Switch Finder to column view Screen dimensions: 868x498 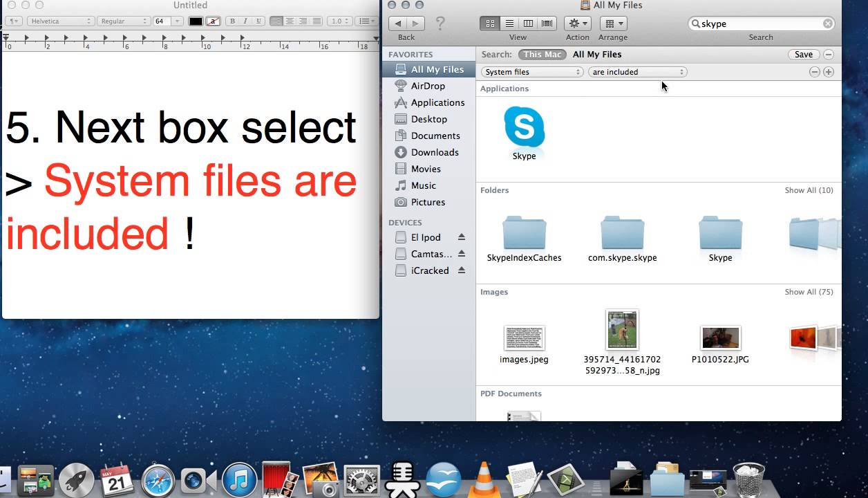(528, 24)
